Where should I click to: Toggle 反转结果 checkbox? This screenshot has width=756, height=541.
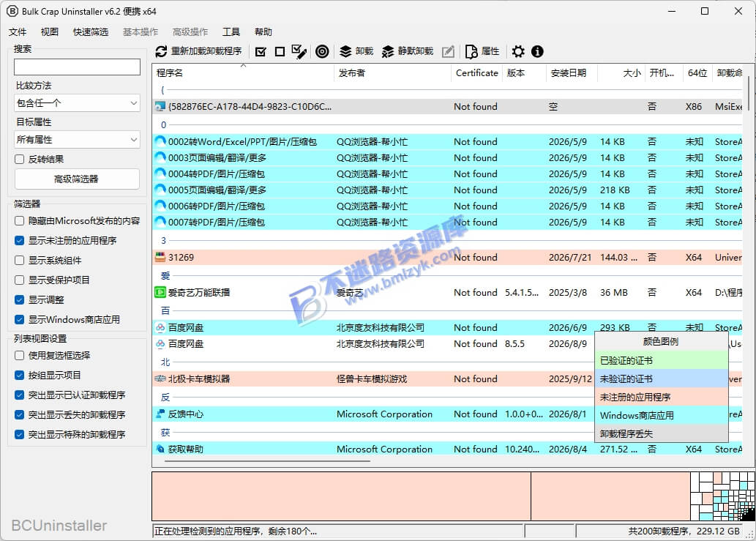point(20,159)
